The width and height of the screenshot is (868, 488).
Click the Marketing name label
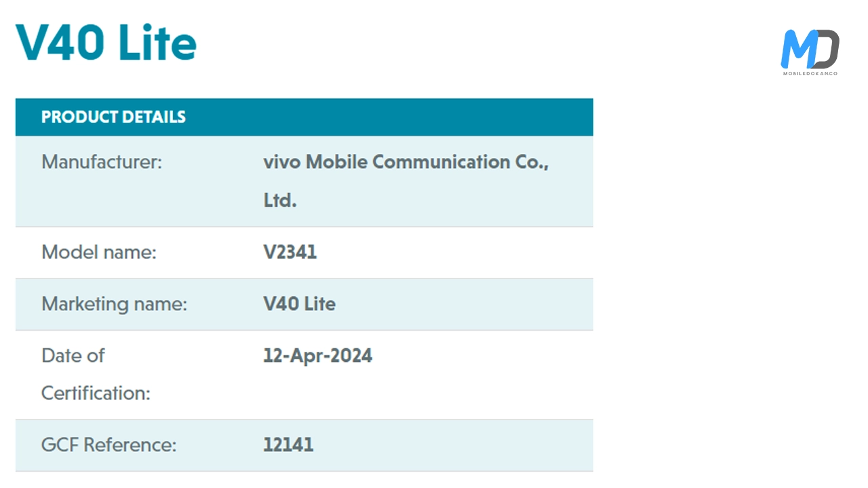[x=114, y=304]
